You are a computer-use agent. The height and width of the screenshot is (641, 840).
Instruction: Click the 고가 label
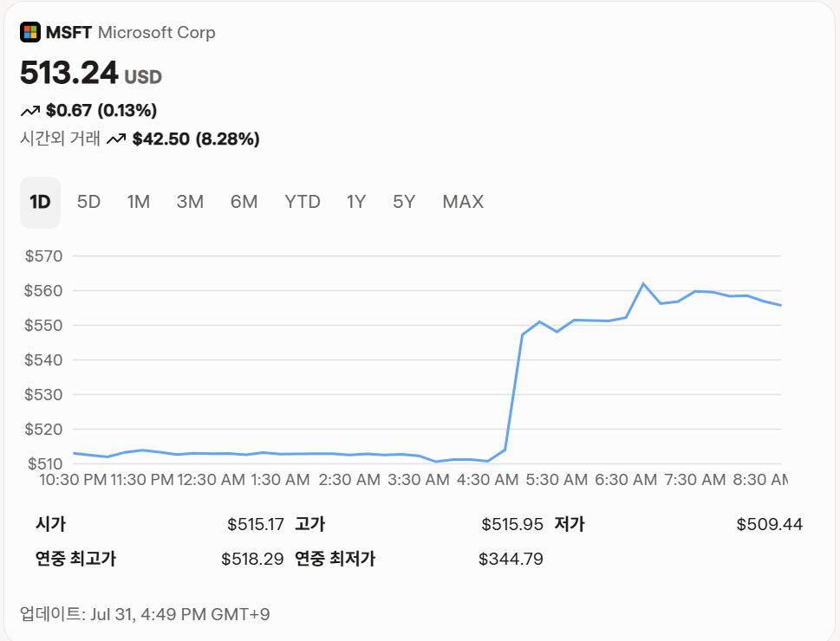310,524
